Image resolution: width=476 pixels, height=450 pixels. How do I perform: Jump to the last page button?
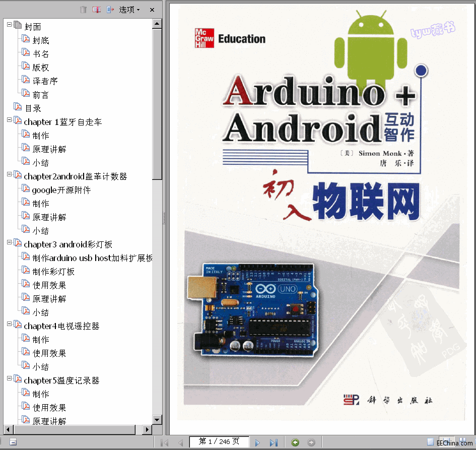click(274, 443)
